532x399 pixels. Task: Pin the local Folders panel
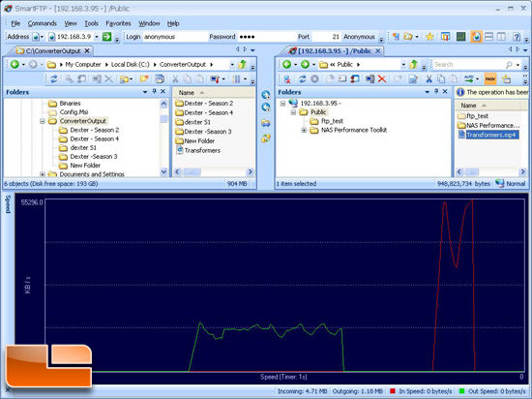point(155,91)
